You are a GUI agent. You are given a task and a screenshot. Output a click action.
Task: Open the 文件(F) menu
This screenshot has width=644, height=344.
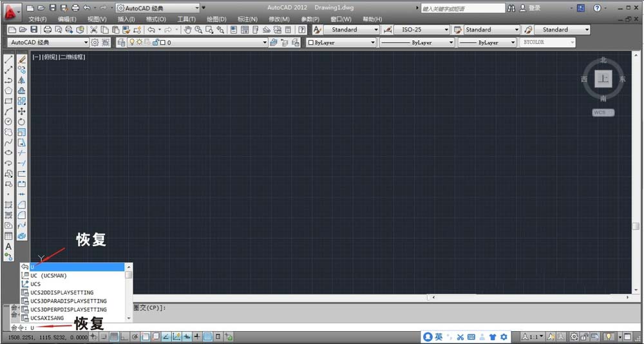(38, 19)
